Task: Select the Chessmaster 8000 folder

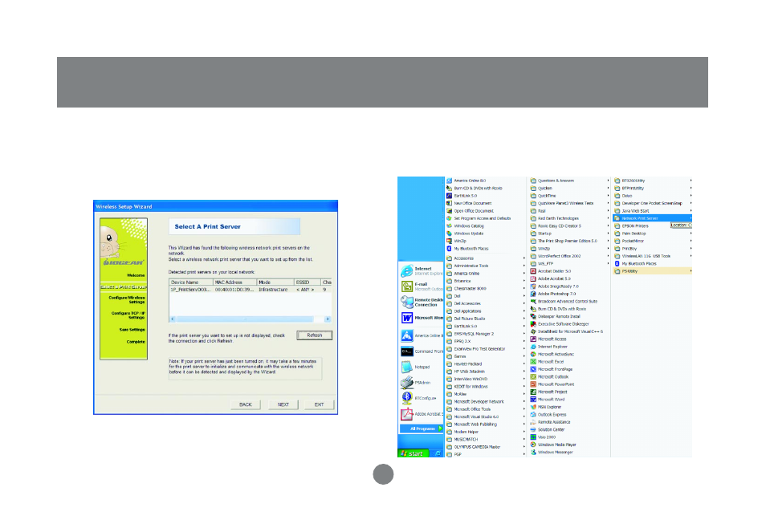Action: (486, 288)
